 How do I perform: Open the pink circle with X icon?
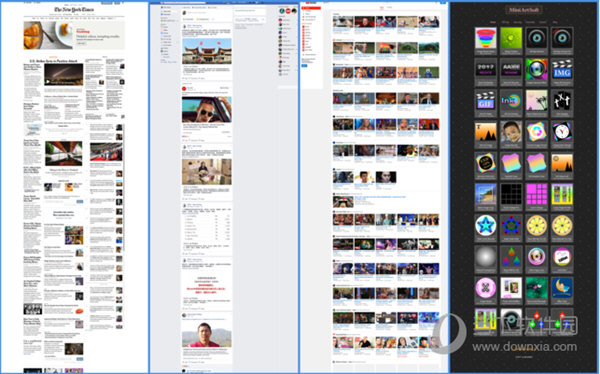tap(486, 287)
